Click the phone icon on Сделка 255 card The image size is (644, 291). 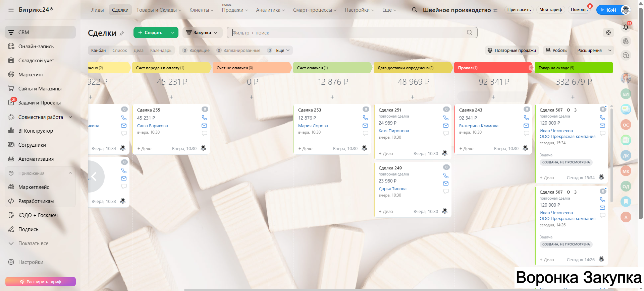click(204, 118)
